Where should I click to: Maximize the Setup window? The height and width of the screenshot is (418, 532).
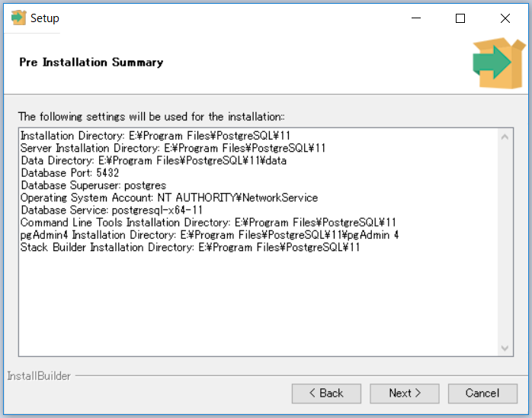tap(460, 18)
